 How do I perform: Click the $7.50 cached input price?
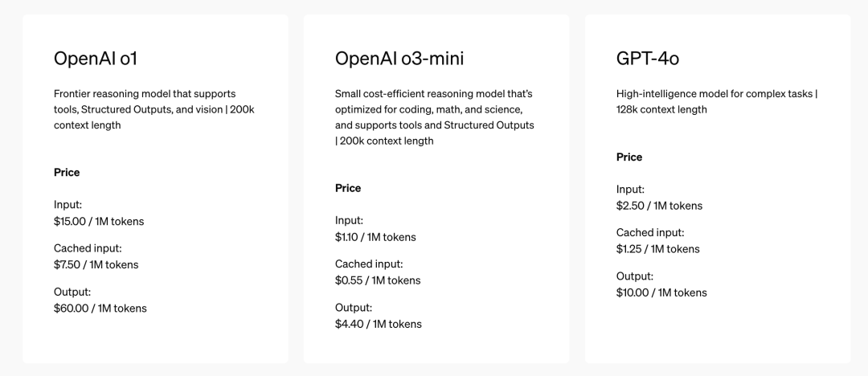pos(96,264)
